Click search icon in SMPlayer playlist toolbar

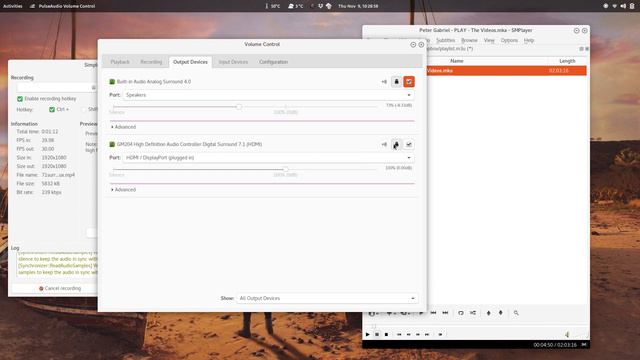pos(516,313)
